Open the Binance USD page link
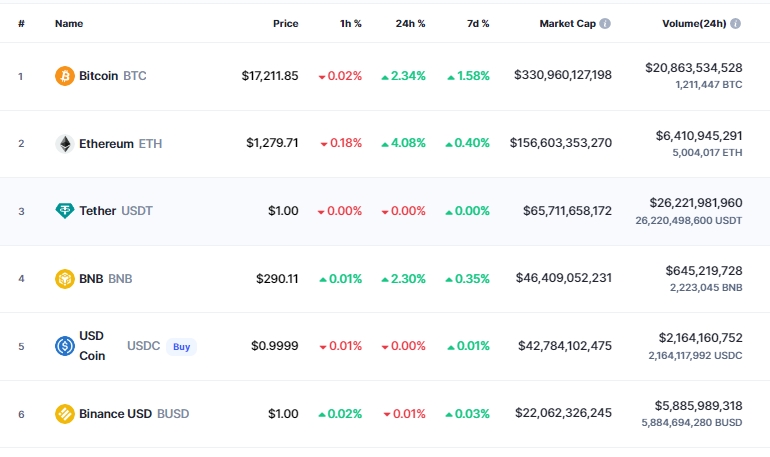 pos(115,414)
